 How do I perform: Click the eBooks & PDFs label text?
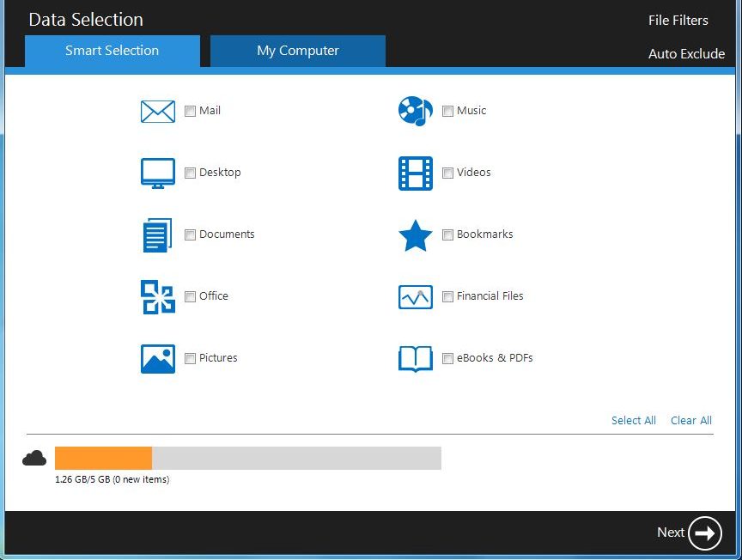click(495, 358)
